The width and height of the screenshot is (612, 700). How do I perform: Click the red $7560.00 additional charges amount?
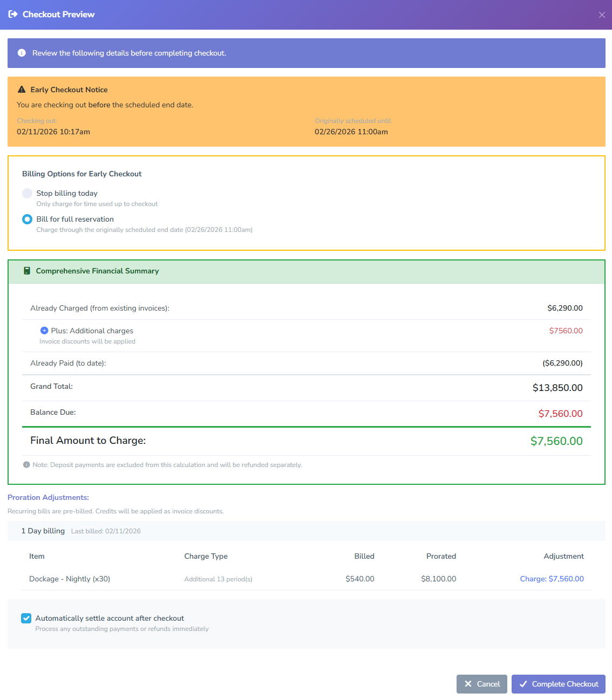click(566, 331)
